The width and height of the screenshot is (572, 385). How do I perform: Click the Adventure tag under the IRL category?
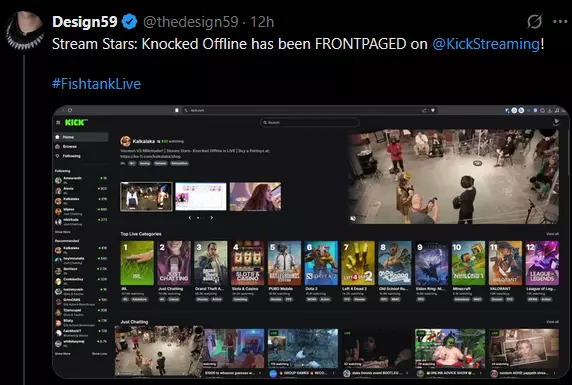coord(139,299)
